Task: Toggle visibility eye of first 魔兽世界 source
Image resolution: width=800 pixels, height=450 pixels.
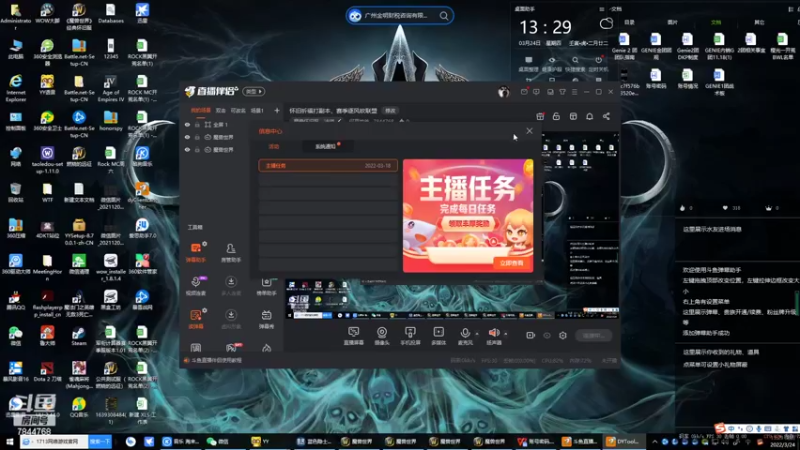Action: coord(187,137)
